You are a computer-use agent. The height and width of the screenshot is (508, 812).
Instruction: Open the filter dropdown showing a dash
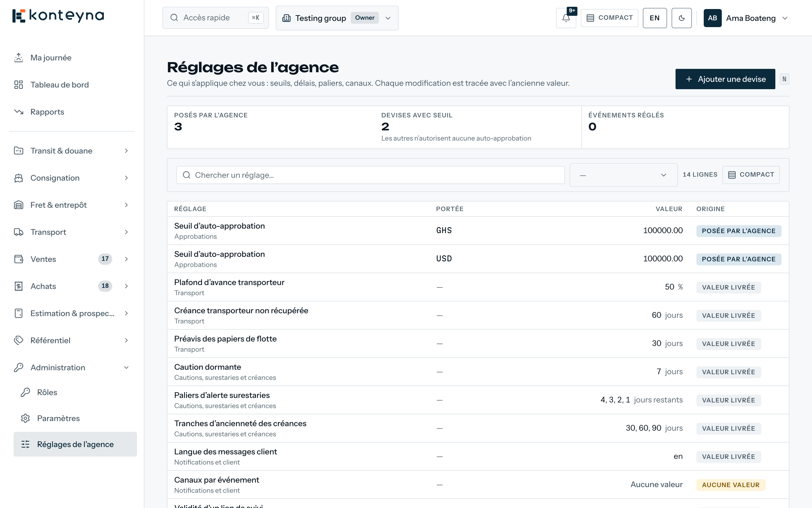[623, 175]
